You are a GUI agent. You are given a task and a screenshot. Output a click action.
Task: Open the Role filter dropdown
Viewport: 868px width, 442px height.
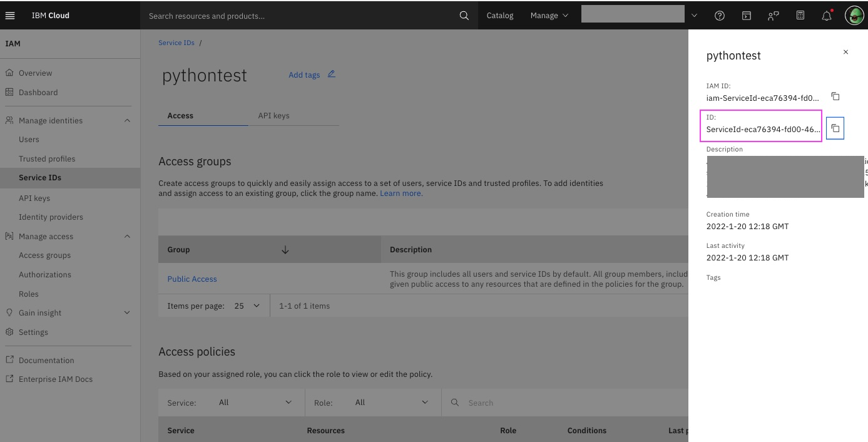[x=392, y=403]
